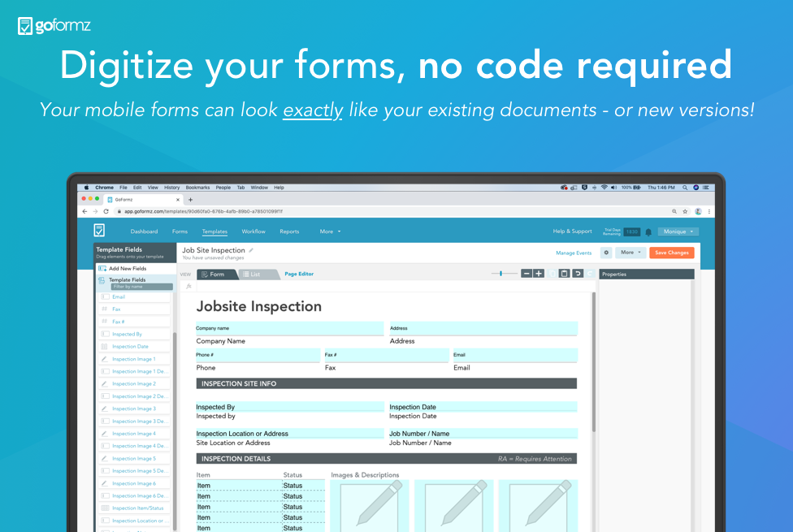Click the bookmark star in address bar
Image resolution: width=793 pixels, height=532 pixels.
685,211
